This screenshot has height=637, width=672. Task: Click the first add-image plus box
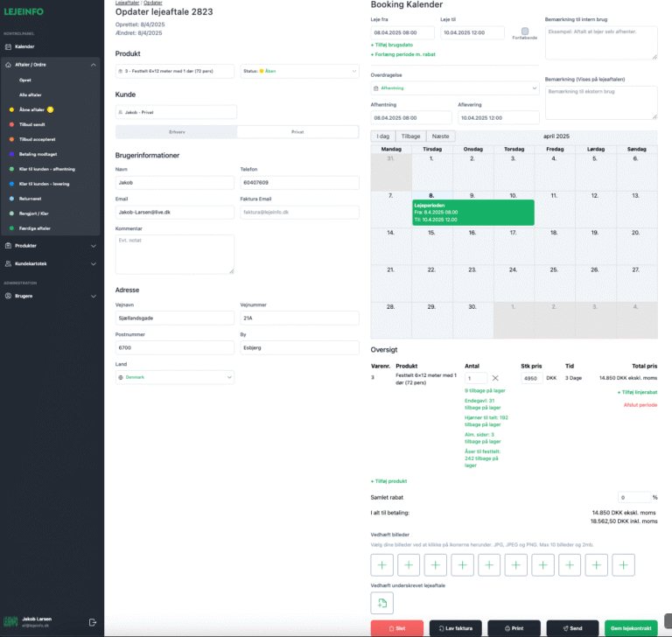tap(381, 565)
